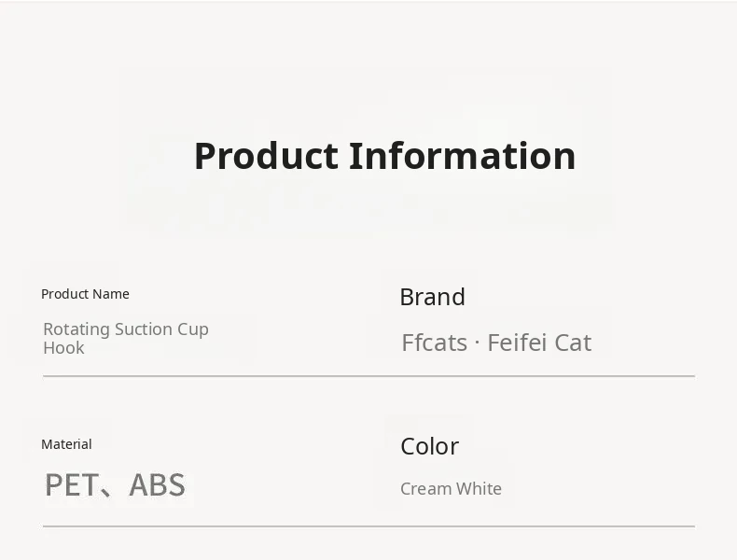Click the "Color" field label
This screenshot has width=737, height=560.
429,446
